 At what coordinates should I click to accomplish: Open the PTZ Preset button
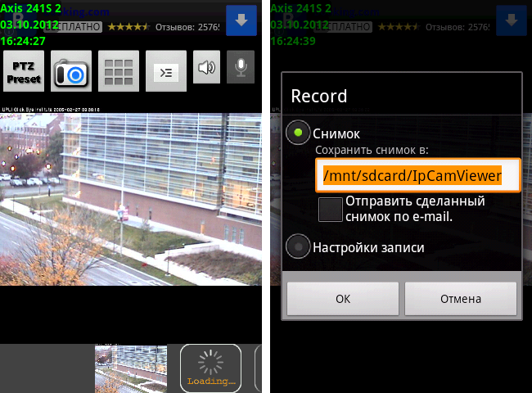tap(24, 71)
